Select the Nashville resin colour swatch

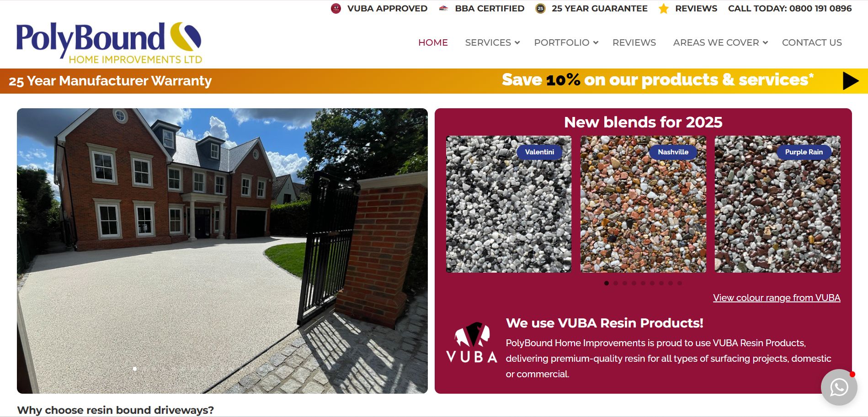(x=643, y=204)
